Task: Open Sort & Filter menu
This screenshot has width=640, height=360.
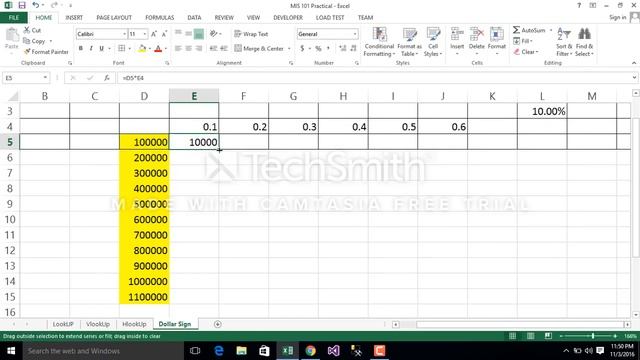Action: (x=564, y=42)
